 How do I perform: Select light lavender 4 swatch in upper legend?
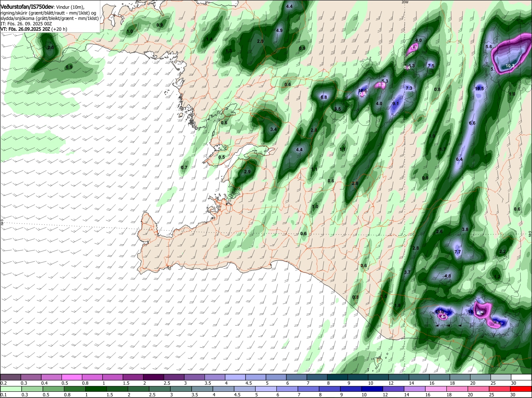(236, 377)
